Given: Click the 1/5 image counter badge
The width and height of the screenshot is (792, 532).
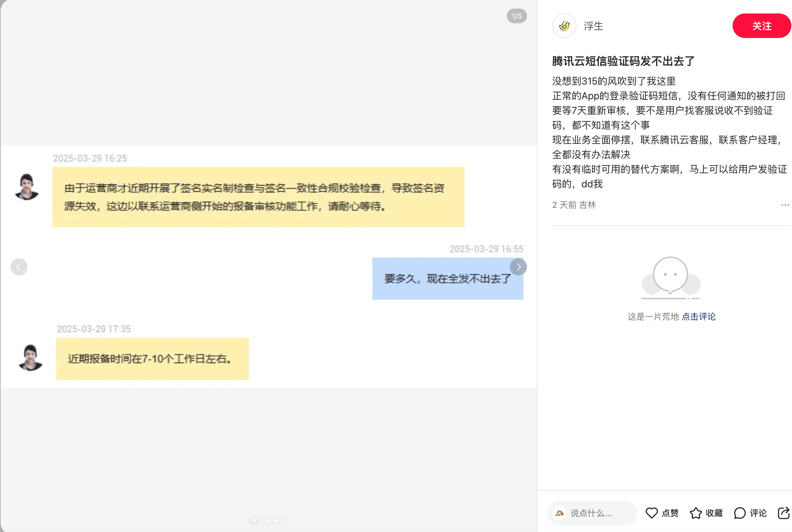Looking at the screenshot, I should [516, 16].
